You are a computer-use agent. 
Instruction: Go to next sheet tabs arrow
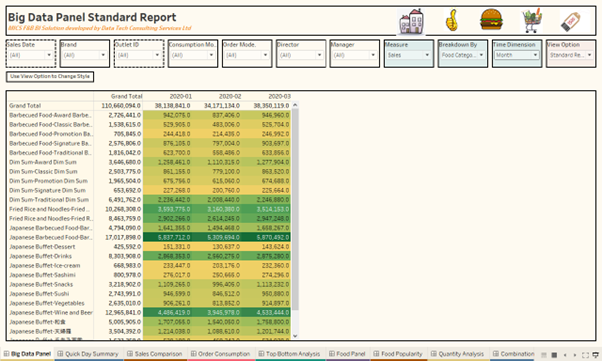pos(575,355)
